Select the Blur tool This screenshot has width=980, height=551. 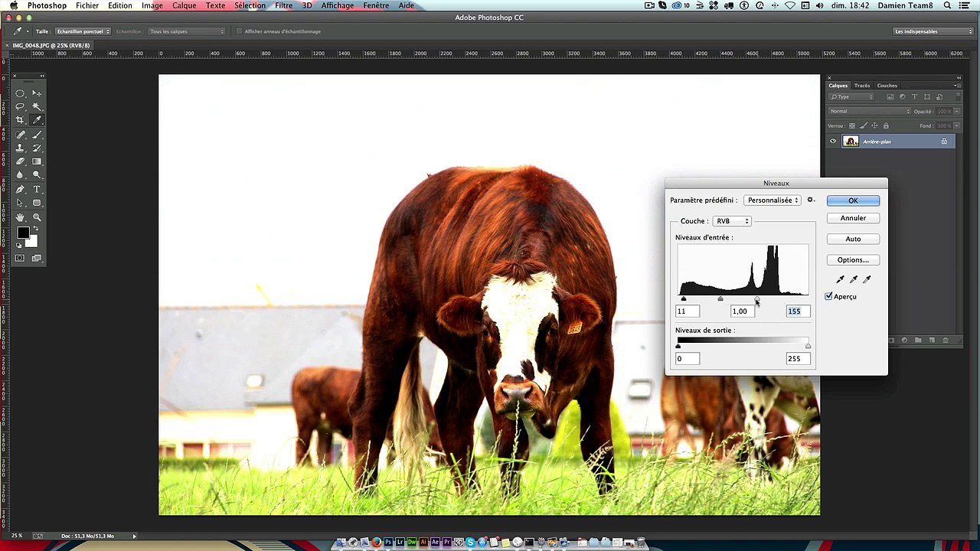20,175
